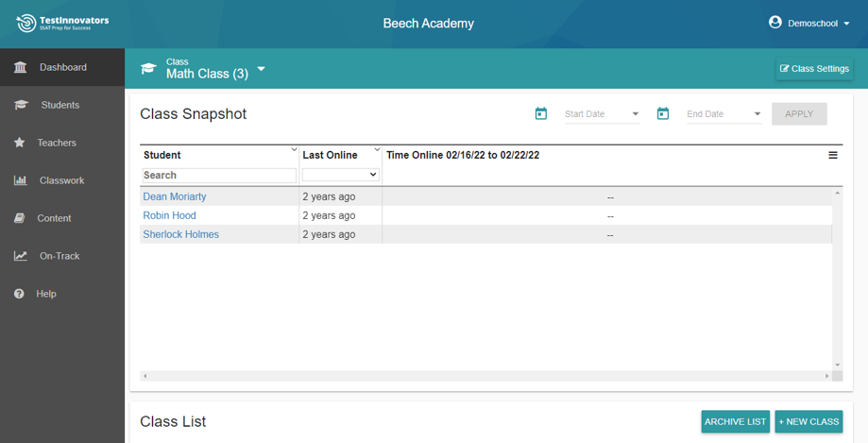The height and width of the screenshot is (443, 868).
Task: Click the Beech Academy title
Action: [429, 24]
